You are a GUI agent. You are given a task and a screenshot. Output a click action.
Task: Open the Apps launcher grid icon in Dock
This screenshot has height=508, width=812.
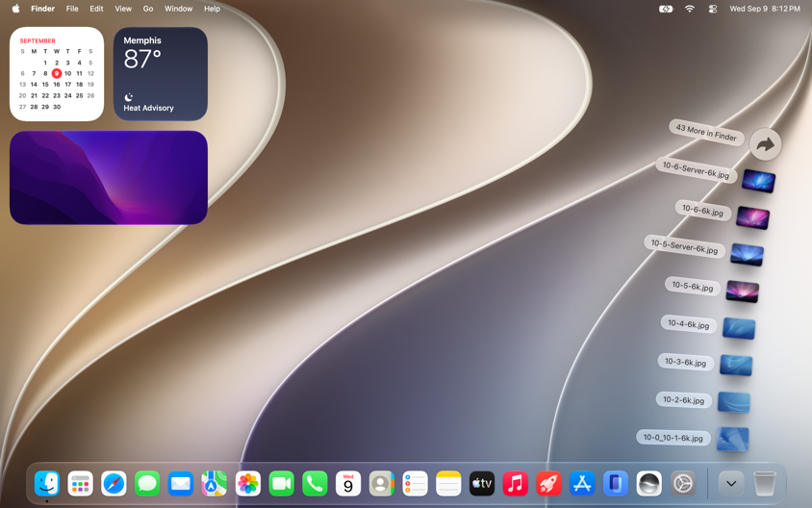point(80,484)
